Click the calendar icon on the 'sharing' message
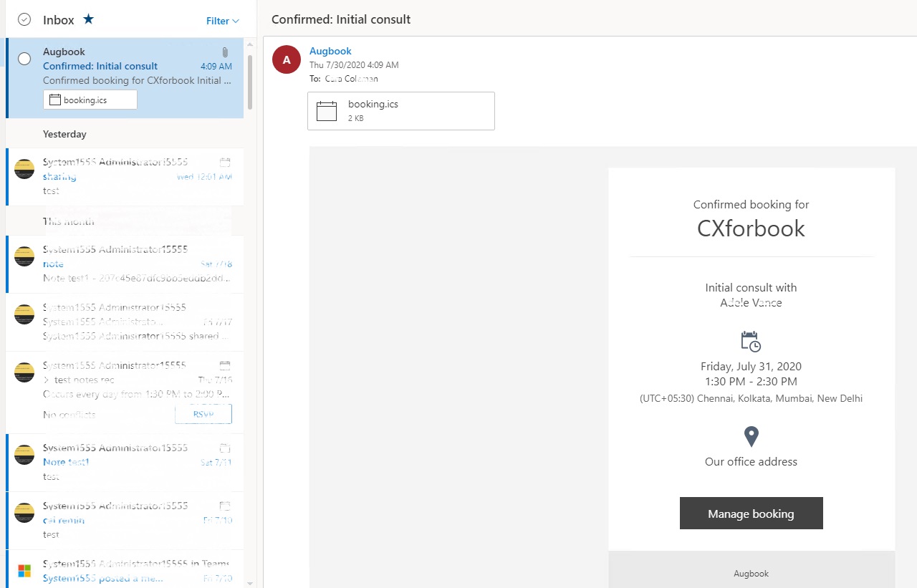The image size is (917, 588). [225, 163]
